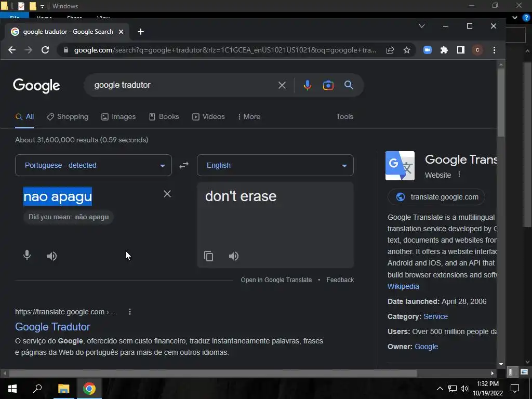This screenshot has height=399, width=532.
Task: Switch to the Shopping results tab
Action: [x=68, y=117]
